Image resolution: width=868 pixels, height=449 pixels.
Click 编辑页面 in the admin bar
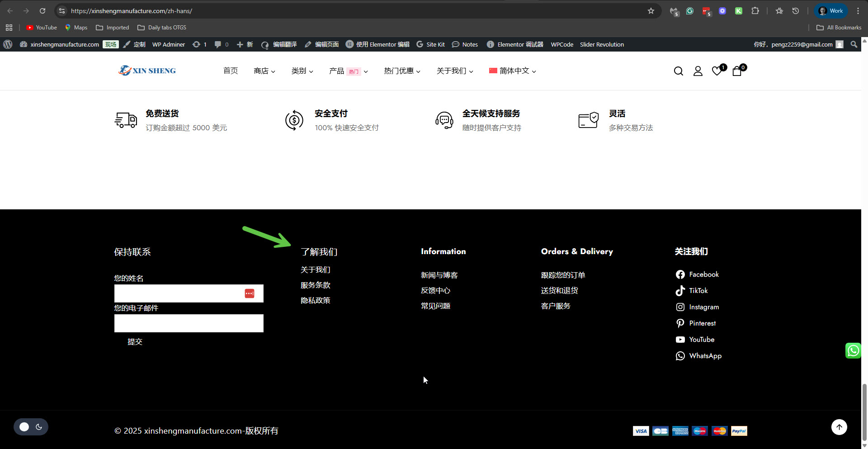point(322,44)
